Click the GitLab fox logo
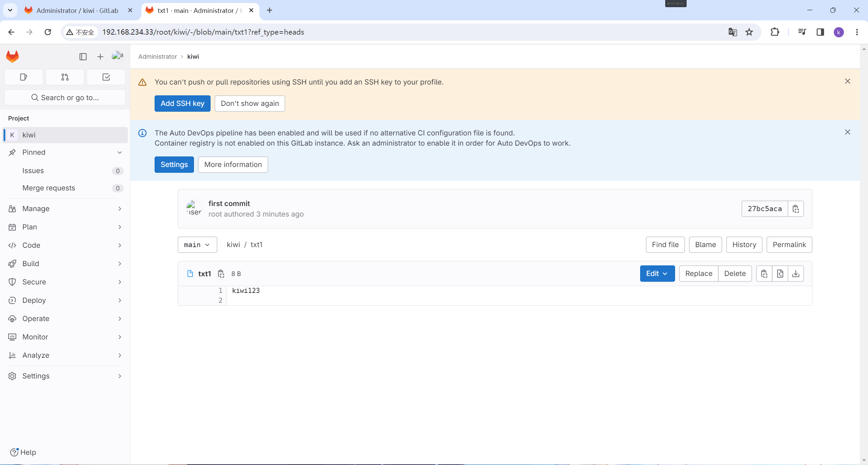 [13, 56]
